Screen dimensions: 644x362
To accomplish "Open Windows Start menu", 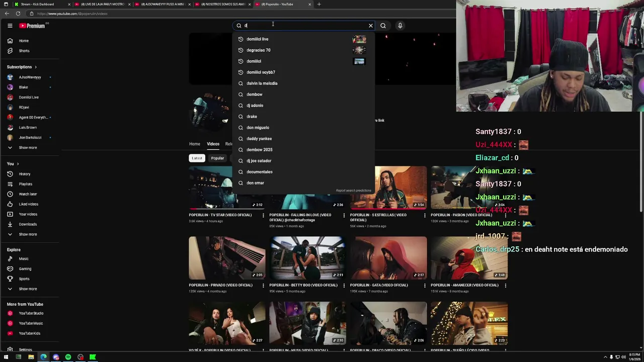I will [x=6, y=357].
